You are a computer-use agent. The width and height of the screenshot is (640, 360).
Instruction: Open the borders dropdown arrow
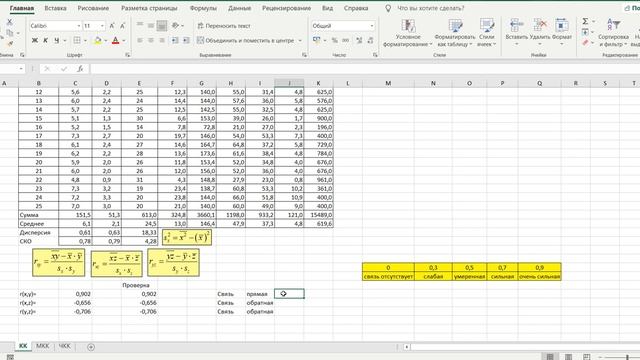point(85,41)
